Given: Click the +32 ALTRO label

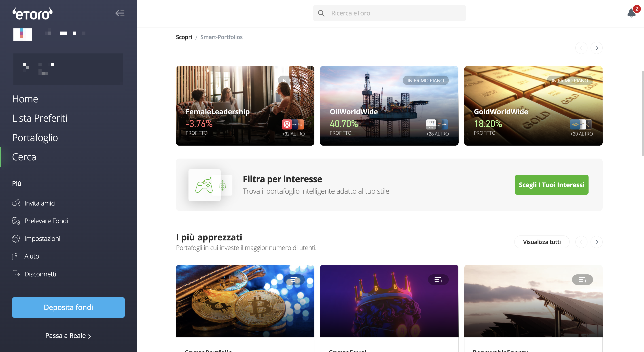Looking at the screenshot, I should point(293,134).
